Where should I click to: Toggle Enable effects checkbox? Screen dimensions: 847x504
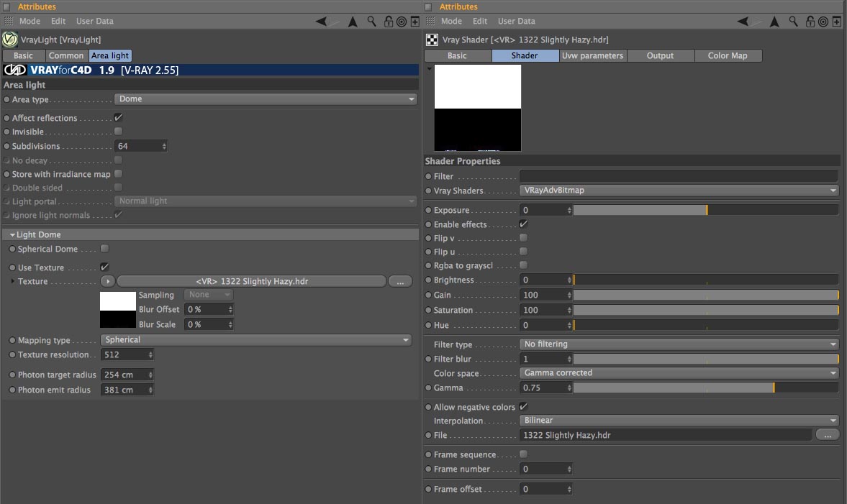click(523, 224)
